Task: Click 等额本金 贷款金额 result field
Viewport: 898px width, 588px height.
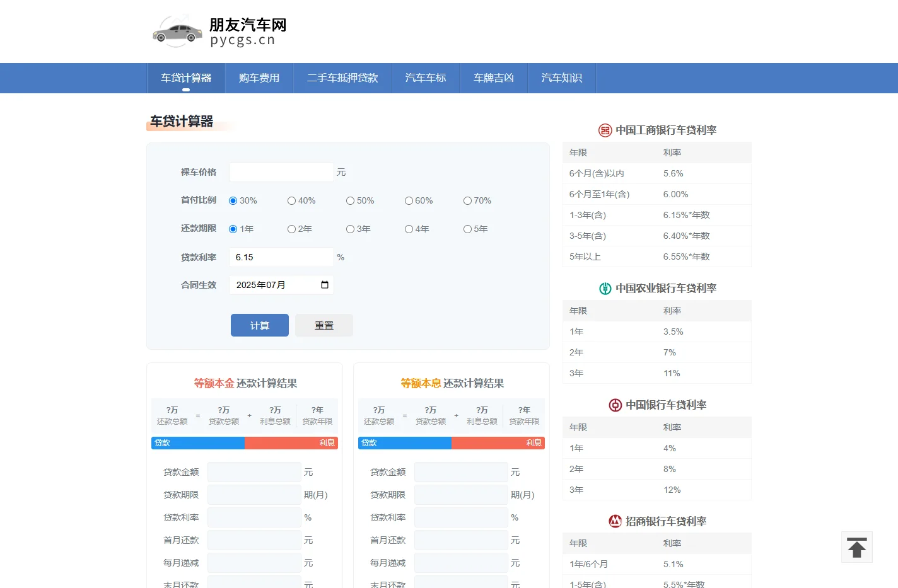Action: pyautogui.click(x=254, y=472)
